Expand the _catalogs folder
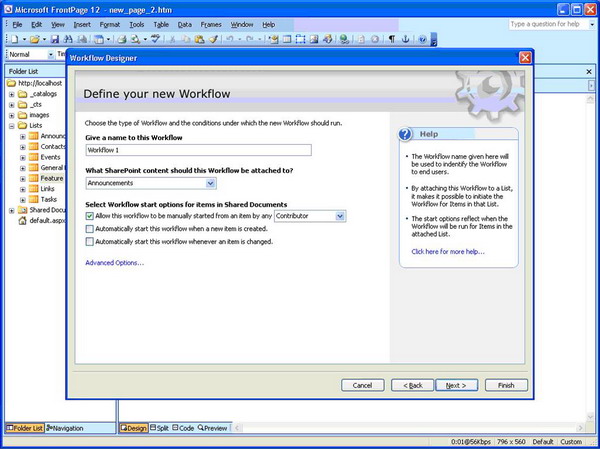 (11, 94)
